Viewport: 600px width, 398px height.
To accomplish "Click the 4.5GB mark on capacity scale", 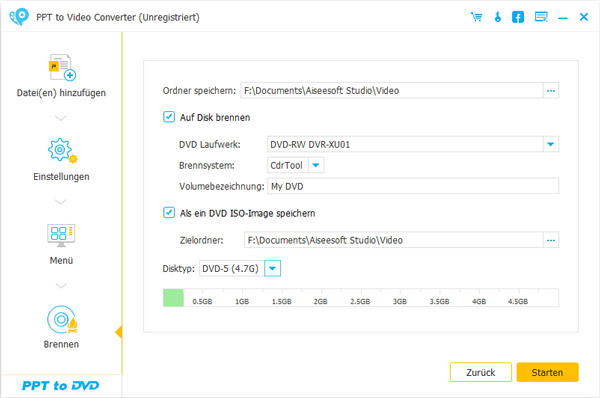I will tap(518, 302).
